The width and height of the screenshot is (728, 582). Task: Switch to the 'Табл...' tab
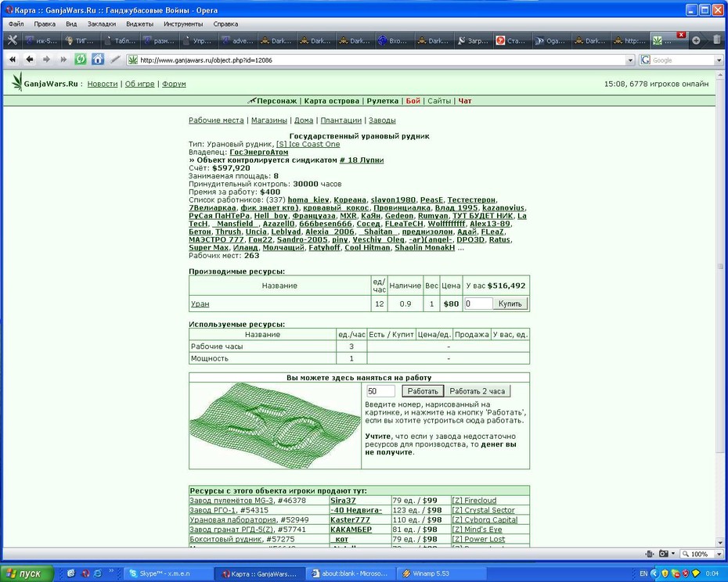[120, 41]
